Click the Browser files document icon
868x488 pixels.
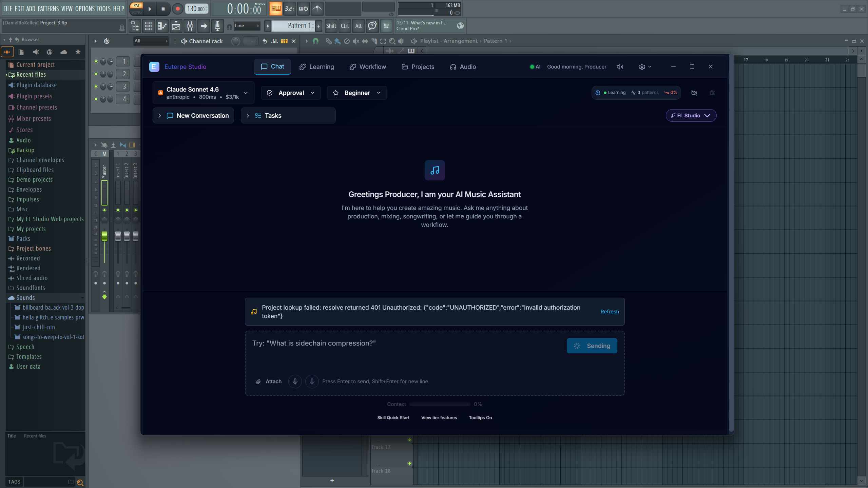tap(21, 52)
